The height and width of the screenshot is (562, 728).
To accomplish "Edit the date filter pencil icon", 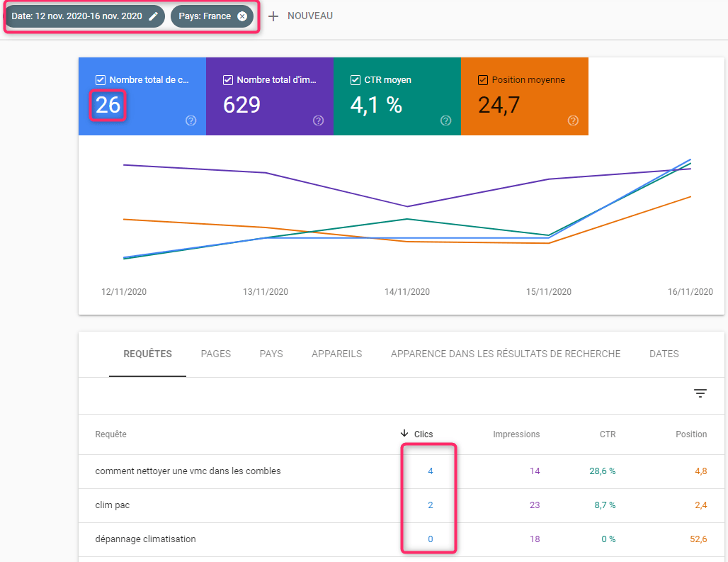I will (x=153, y=16).
